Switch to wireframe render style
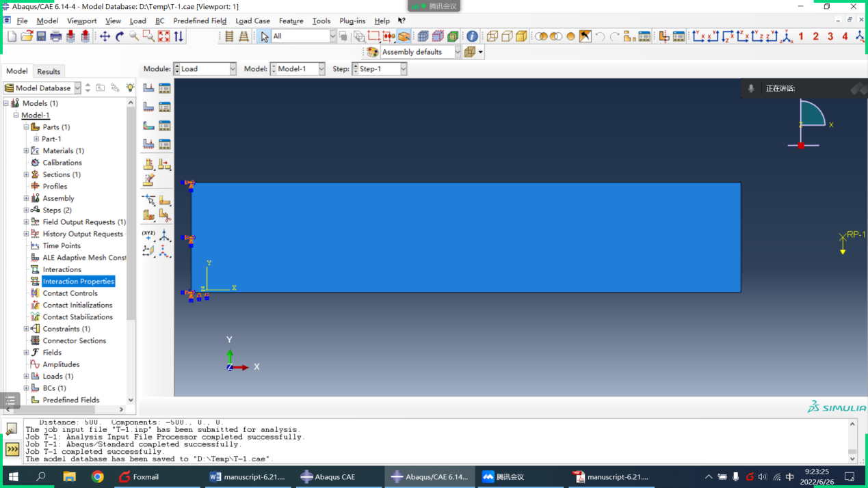The width and height of the screenshot is (868, 488). click(492, 36)
